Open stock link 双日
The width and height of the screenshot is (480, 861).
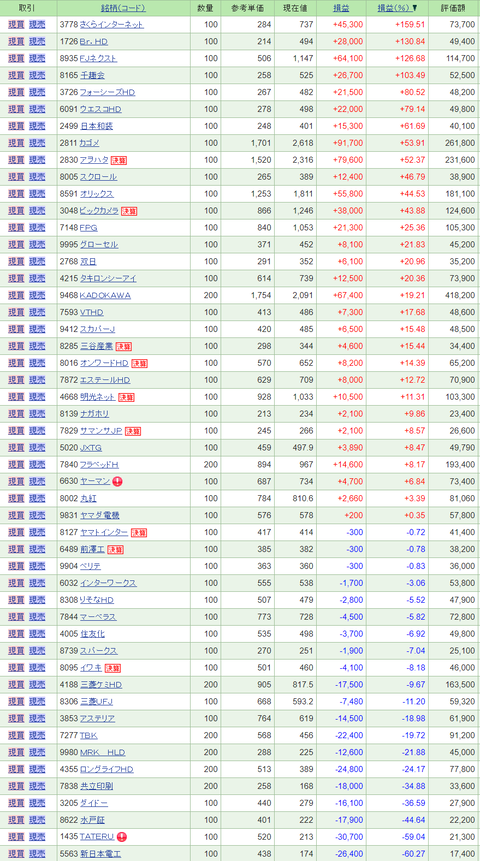88,262
